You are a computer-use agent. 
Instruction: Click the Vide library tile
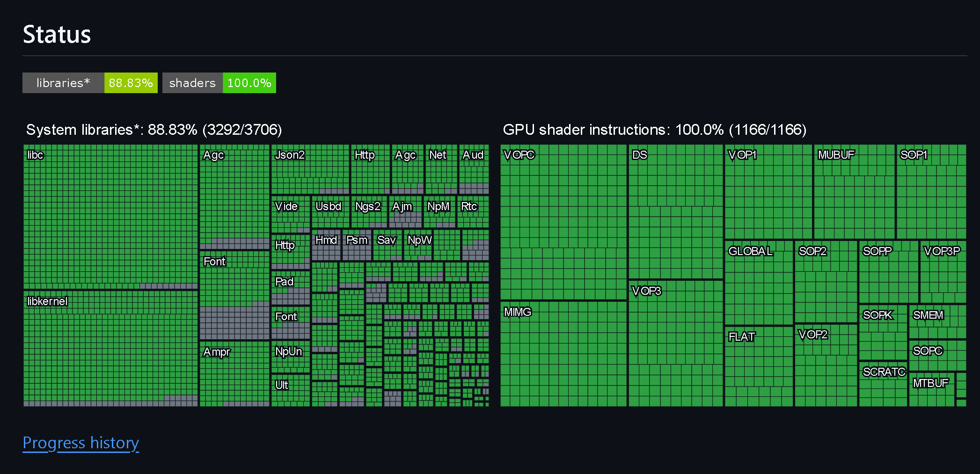pos(291,214)
